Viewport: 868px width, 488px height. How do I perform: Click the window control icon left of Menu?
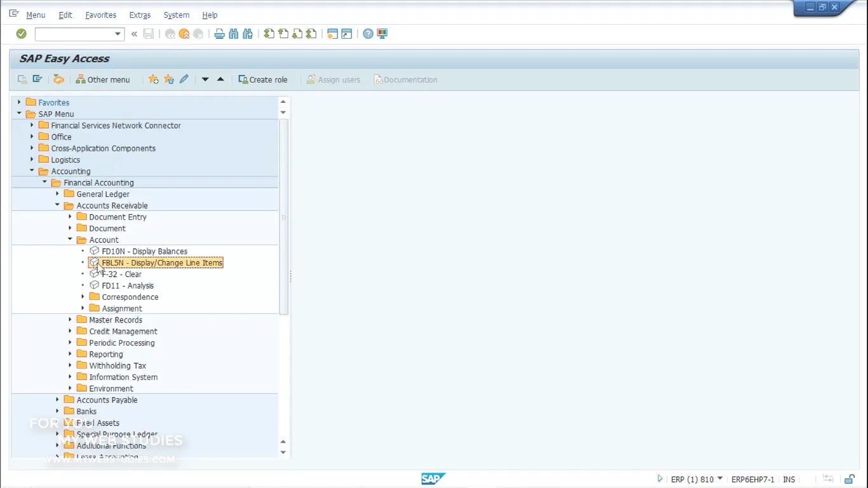pyautogui.click(x=13, y=13)
